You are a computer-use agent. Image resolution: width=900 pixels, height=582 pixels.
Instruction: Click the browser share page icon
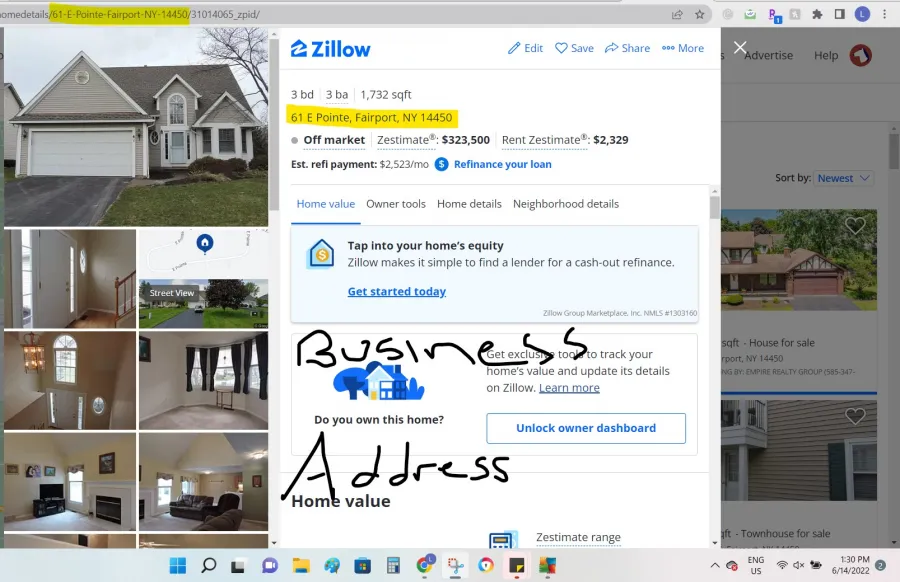(677, 14)
